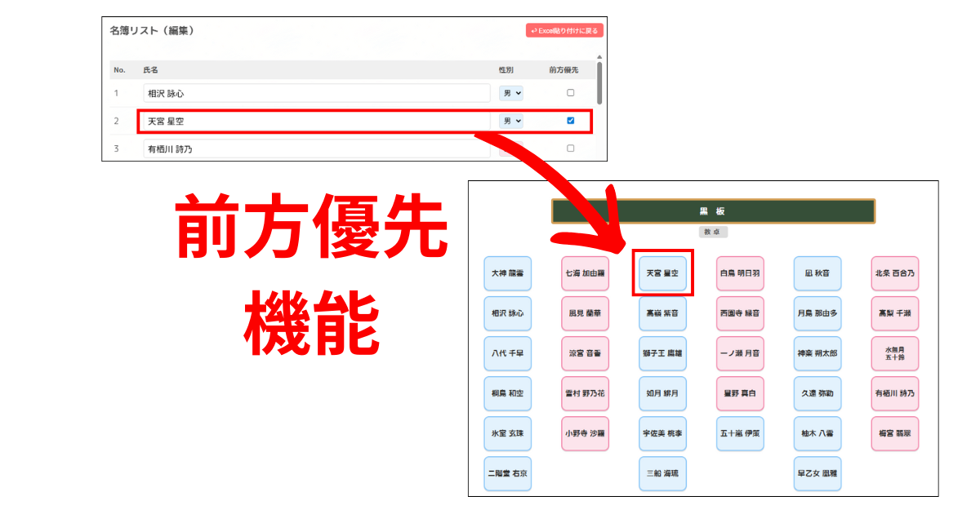Open the 性別 dropdown in row 1
The height and width of the screenshot is (514, 980).
511,93
